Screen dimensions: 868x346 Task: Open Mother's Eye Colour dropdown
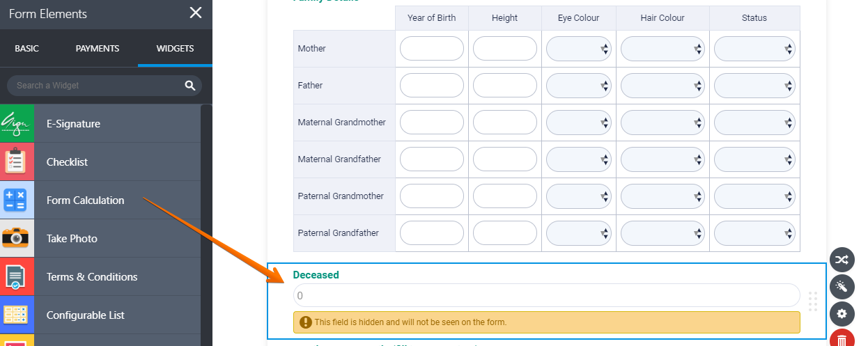click(578, 49)
